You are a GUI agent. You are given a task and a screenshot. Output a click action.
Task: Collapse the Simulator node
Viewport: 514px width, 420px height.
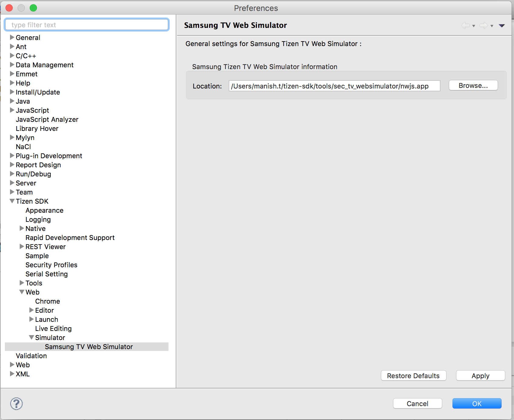[x=32, y=337]
